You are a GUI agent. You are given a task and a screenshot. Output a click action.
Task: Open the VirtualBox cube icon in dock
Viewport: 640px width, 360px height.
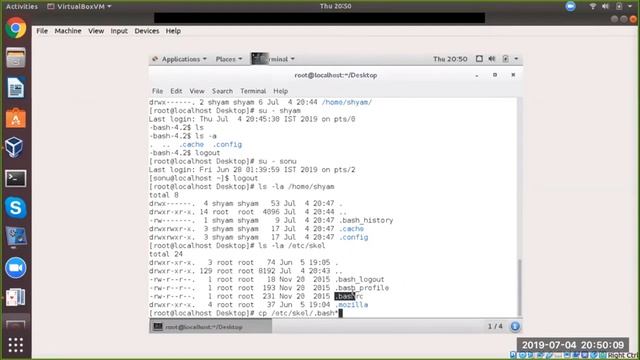tap(14, 147)
